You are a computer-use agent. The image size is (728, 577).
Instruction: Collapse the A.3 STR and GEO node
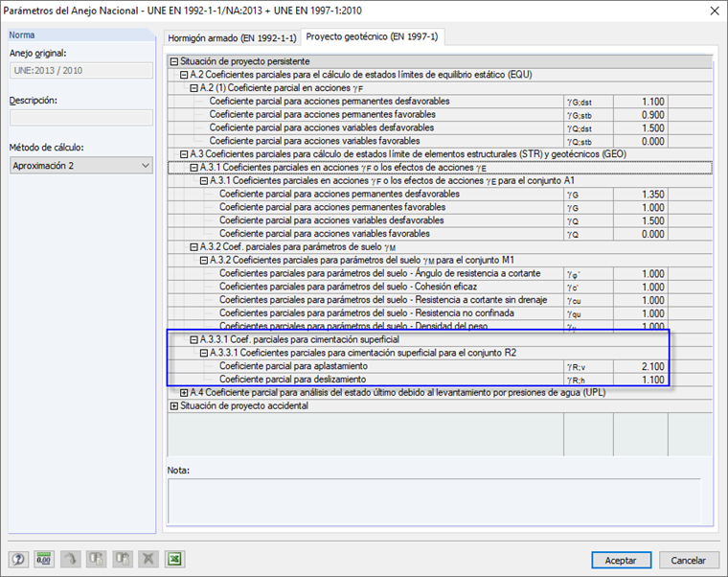[x=184, y=154]
